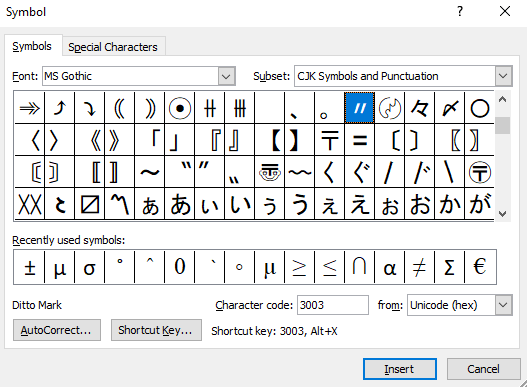
Task: Click the Character code input field
Action: tap(333, 305)
